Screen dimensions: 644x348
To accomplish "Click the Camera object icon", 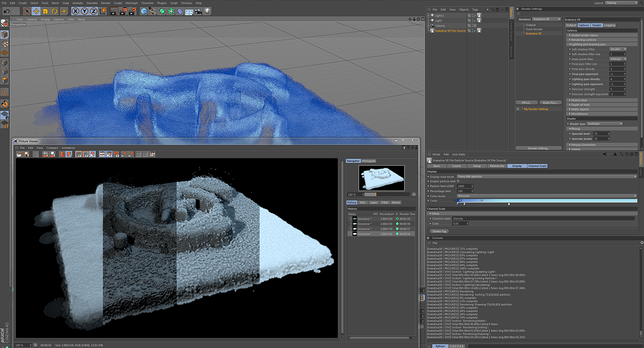I will coord(198,11).
